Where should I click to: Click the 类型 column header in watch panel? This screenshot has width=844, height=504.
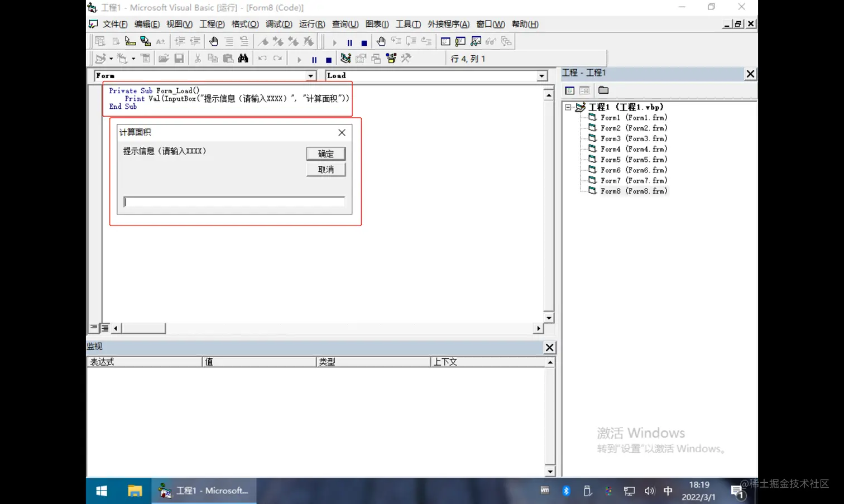(x=373, y=362)
